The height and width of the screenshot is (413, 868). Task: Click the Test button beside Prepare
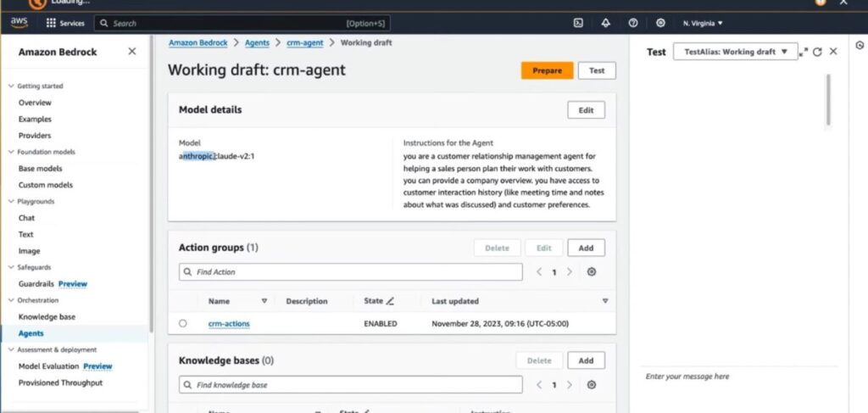[597, 70]
